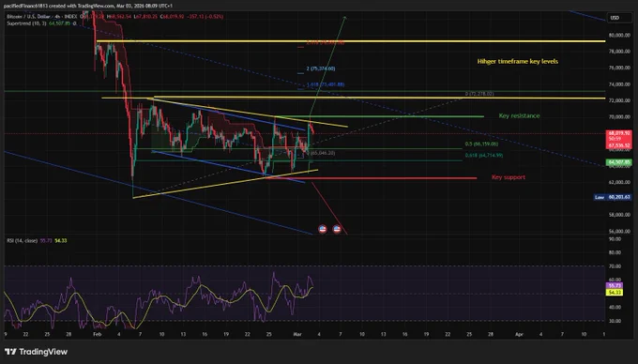
Task: Click the Mar label on the time axis
Action: tap(297, 334)
